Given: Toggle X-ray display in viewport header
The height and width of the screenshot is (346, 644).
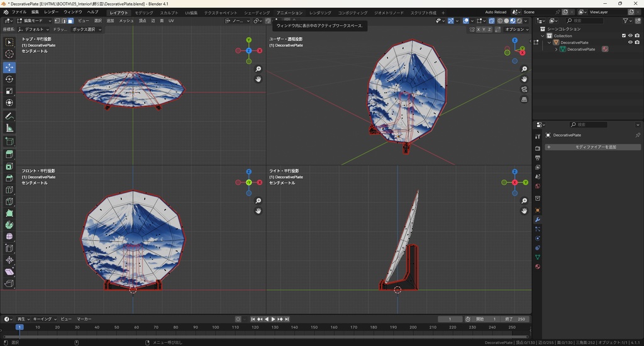Looking at the screenshot, I should (x=491, y=21).
